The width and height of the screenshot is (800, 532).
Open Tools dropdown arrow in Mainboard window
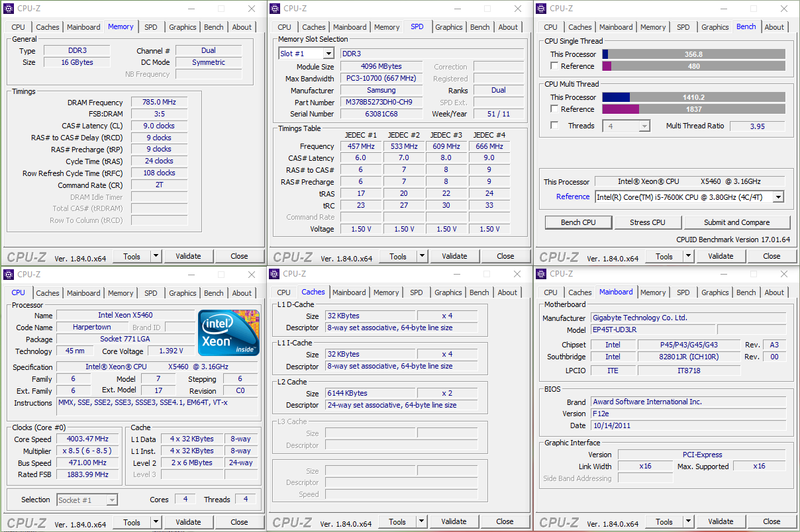689,521
